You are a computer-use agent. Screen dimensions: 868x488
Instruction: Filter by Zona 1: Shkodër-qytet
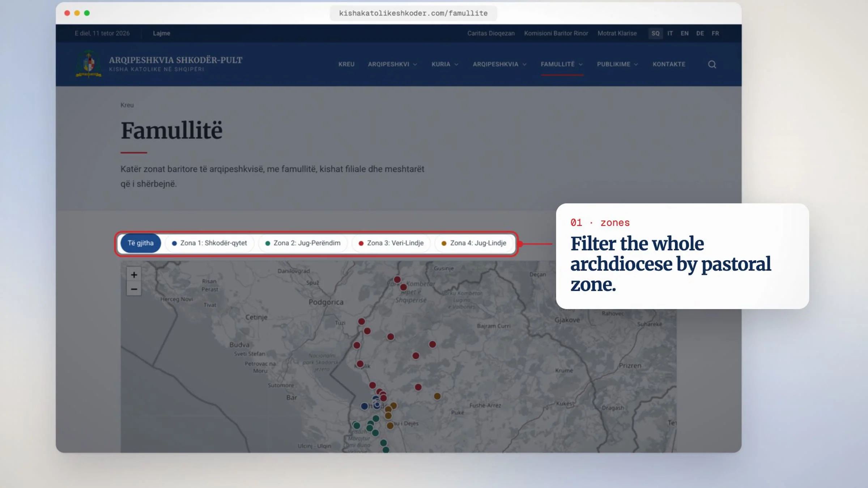[x=209, y=243]
